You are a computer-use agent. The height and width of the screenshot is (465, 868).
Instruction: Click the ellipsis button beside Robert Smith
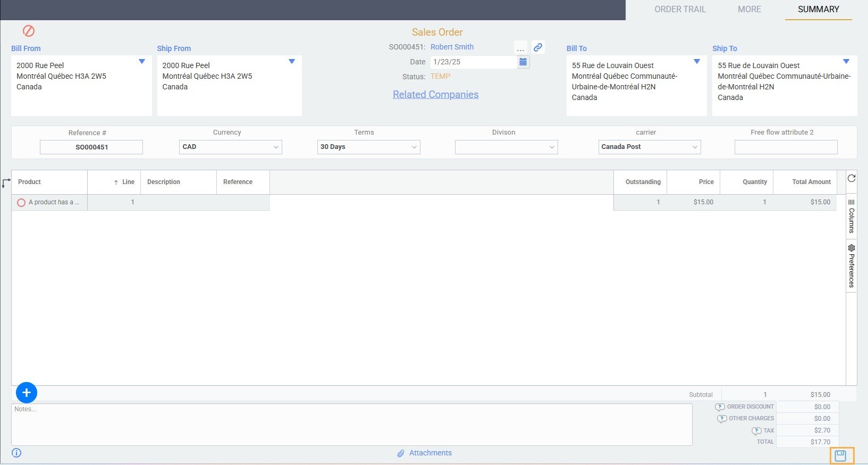click(x=520, y=48)
